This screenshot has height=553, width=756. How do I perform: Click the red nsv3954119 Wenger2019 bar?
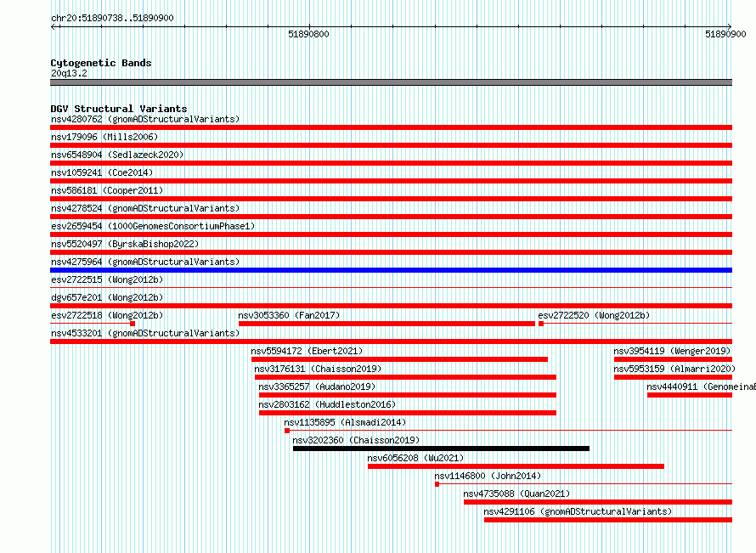click(x=673, y=359)
